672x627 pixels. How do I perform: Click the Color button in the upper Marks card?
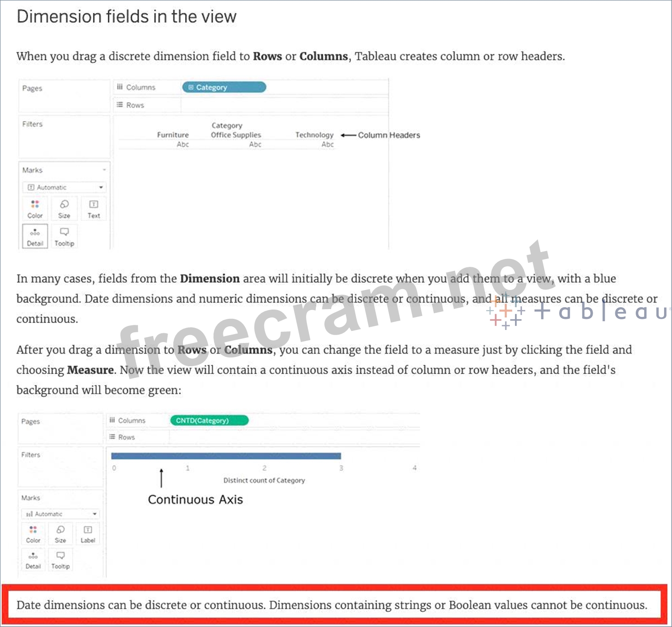[35, 209]
